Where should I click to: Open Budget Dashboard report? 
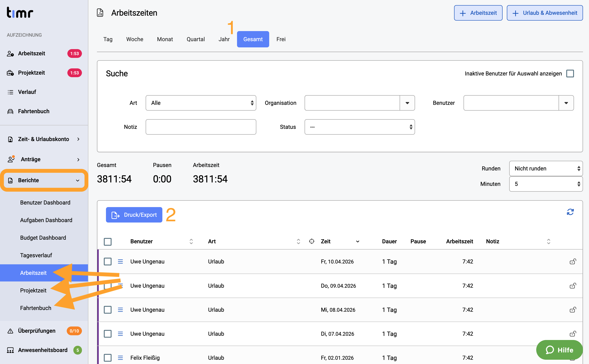43,238
